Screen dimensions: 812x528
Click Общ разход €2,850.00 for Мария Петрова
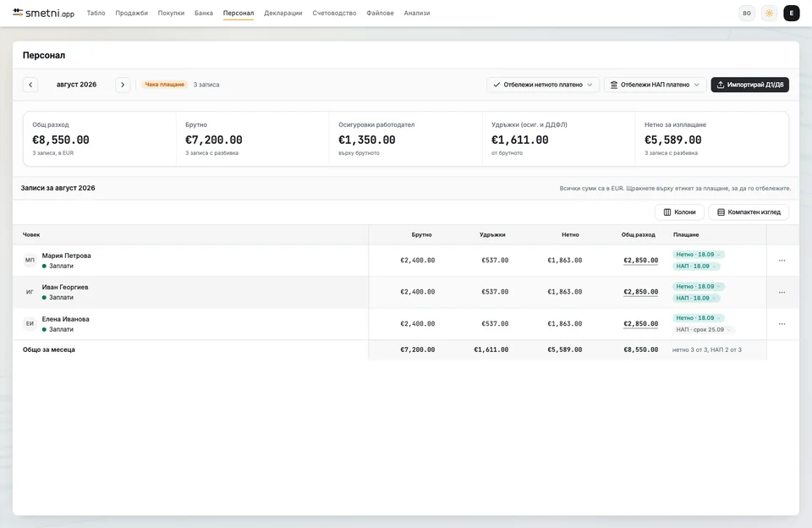pyautogui.click(x=640, y=261)
